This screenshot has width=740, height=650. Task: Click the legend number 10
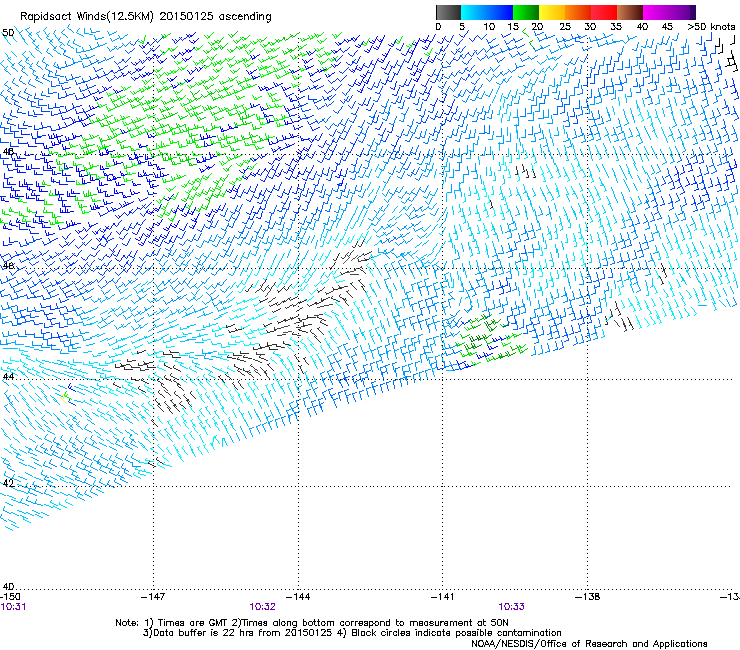click(x=489, y=27)
